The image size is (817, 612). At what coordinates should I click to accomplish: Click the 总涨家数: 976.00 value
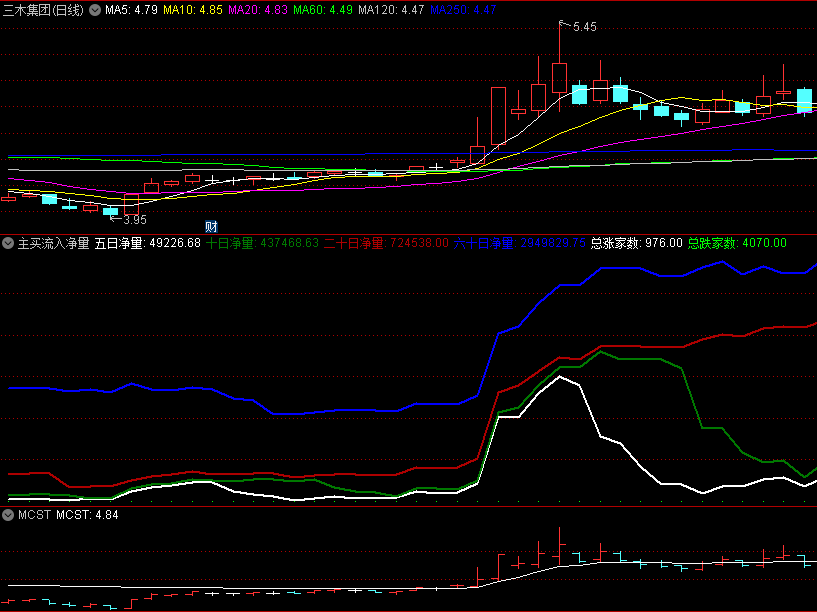(x=637, y=243)
